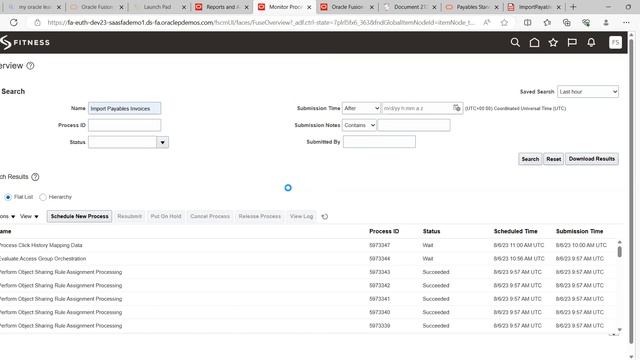Screen dimensions: 640x360
Task: Click process ID 5973343 cell
Action: (380, 272)
